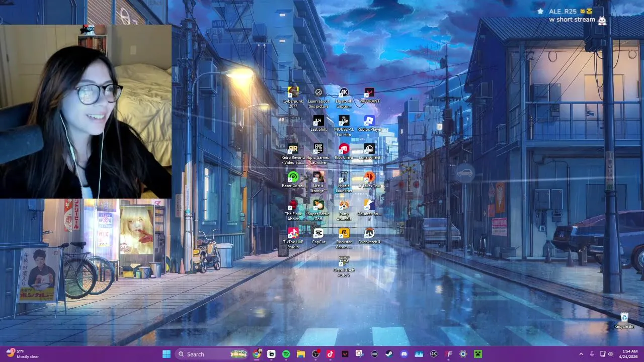Click the volume speaker icon in the tray
Screen dimensions: 644x362
pyautogui.click(x=610, y=354)
